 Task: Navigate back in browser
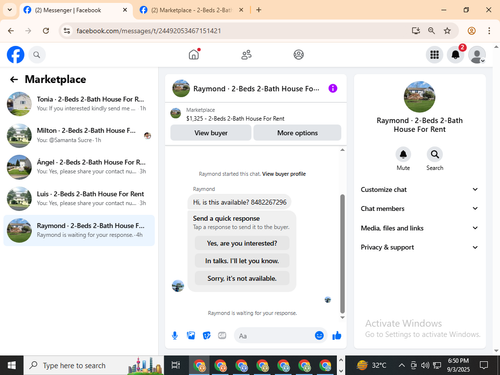[x=11, y=31]
